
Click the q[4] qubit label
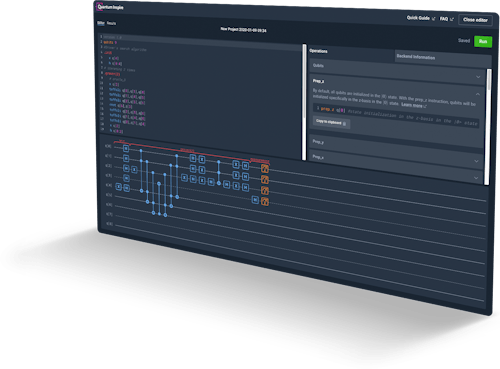click(x=109, y=185)
